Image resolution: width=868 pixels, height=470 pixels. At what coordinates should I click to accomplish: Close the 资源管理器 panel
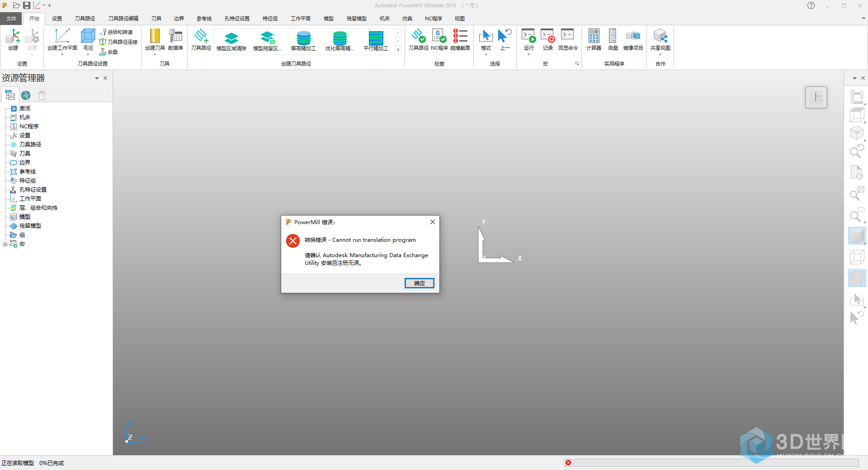tap(105, 78)
